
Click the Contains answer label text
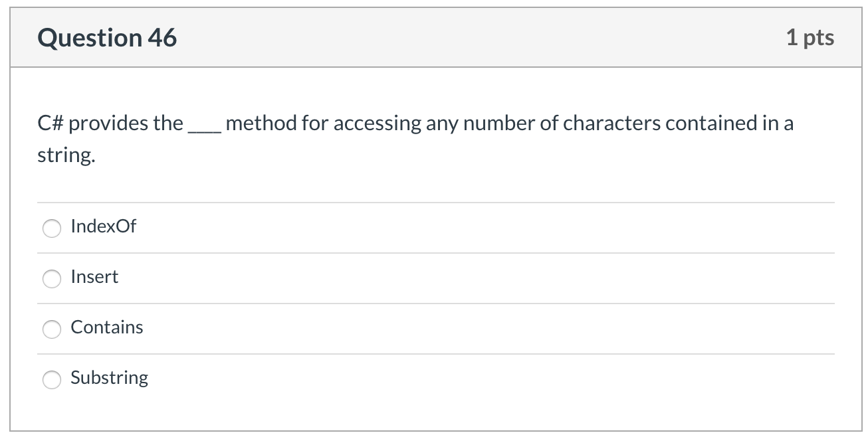coord(106,327)
